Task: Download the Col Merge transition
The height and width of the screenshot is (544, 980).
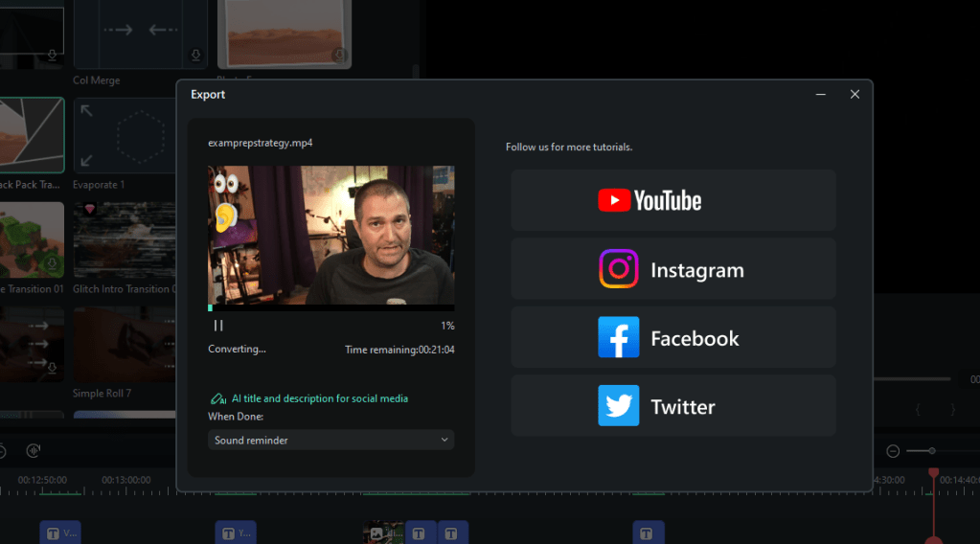Action: [195, 55]
